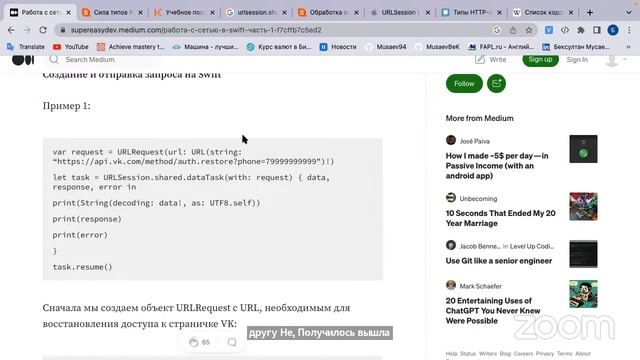Click the Write pencil icon

click(480, 60)
